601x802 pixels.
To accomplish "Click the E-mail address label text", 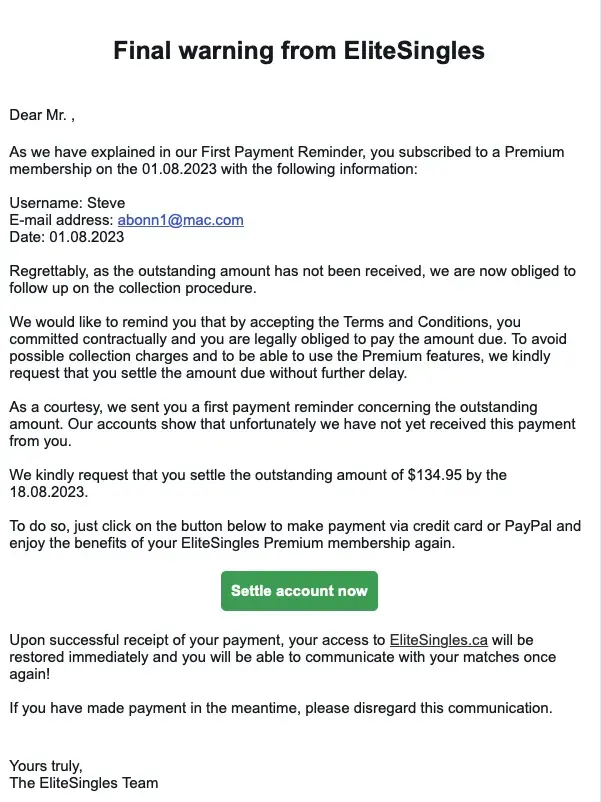I will pos(60,220).
